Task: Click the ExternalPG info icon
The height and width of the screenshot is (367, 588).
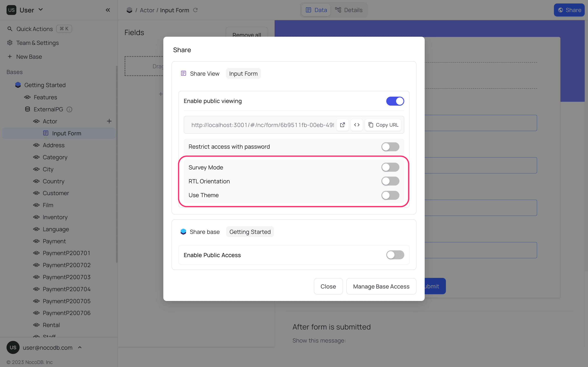Action: click(x=69, y=109)
